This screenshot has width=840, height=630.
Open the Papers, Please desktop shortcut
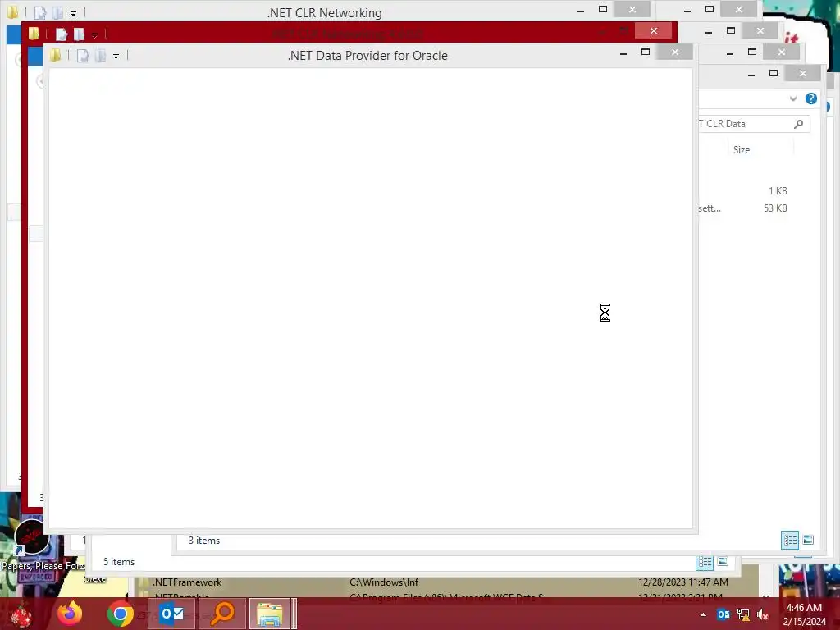point(32,544)
